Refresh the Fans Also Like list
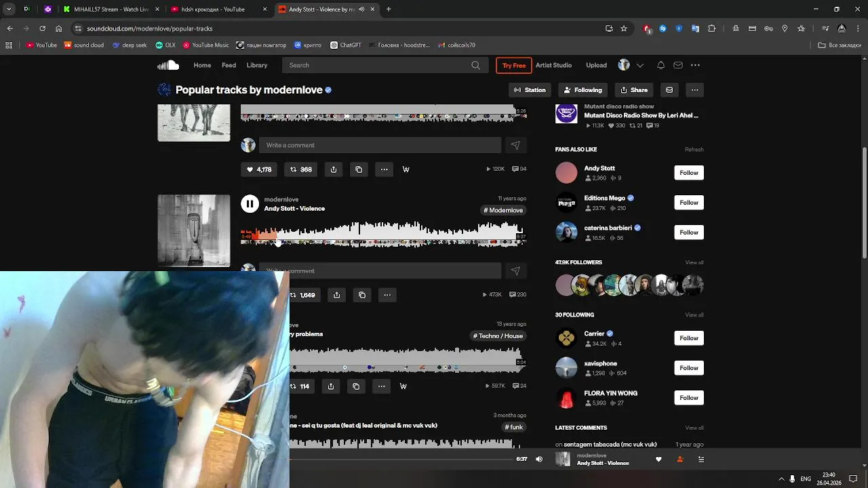This screenshot has height=488, width=868. point(694,149)
